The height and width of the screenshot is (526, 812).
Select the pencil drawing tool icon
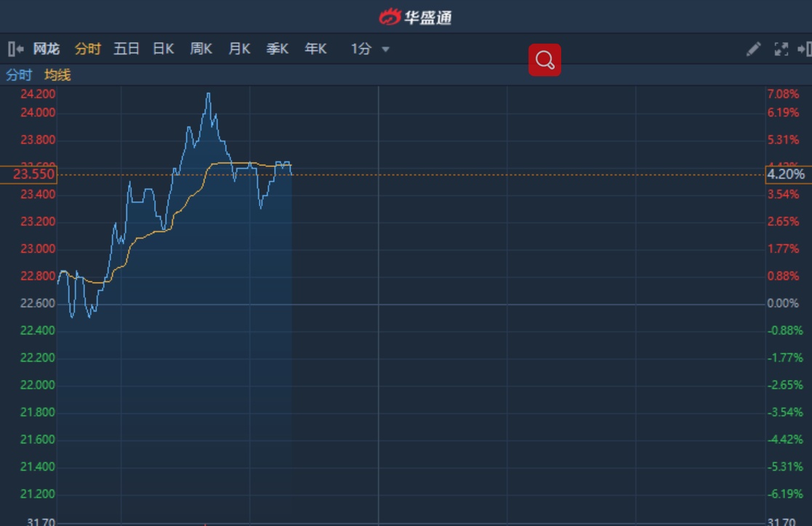coord(754,49)
